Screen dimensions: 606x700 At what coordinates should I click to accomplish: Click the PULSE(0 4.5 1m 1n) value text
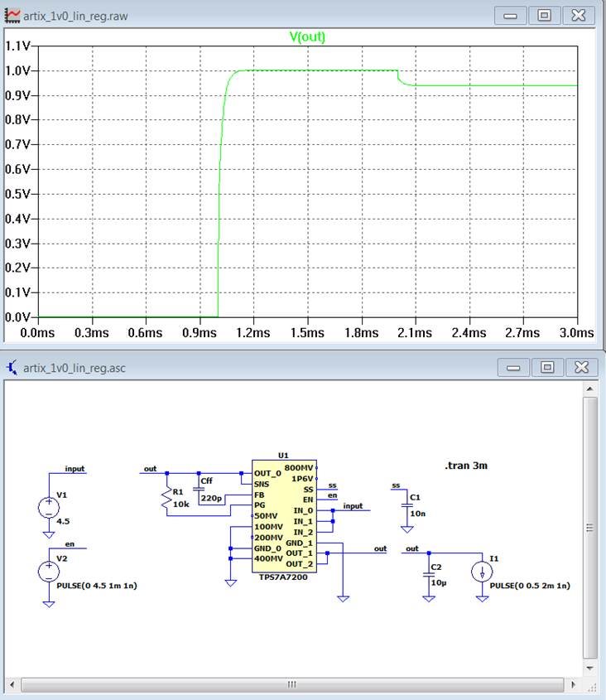97,586
